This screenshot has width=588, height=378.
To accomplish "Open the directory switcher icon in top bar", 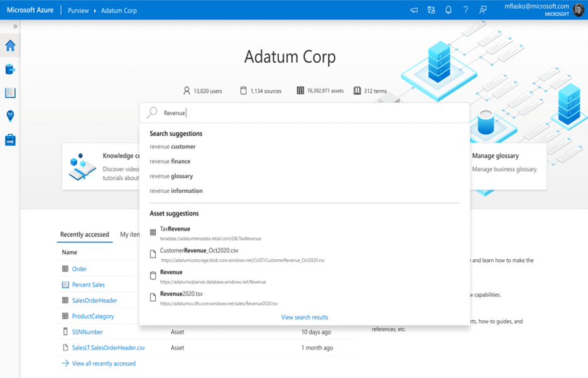I will tap(431, 10).
